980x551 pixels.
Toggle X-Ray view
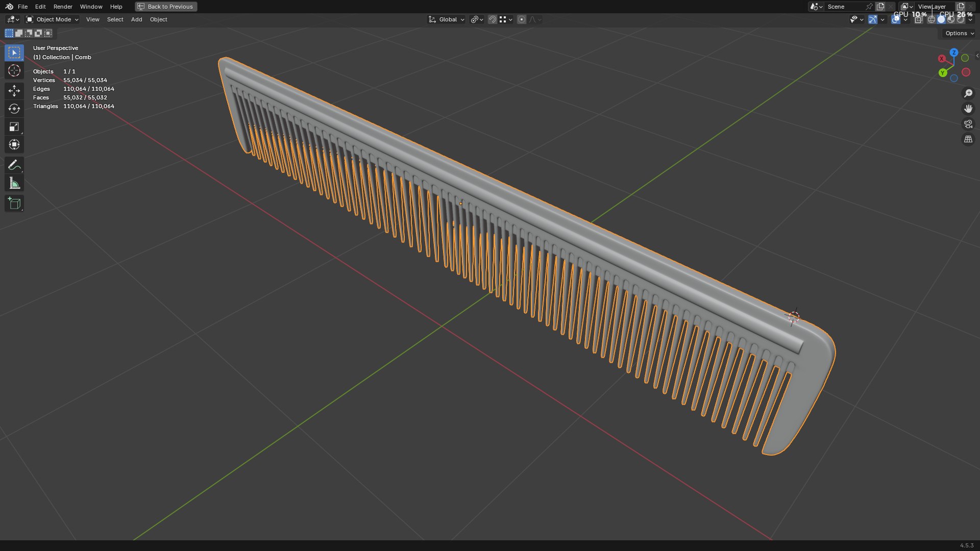click(918, 19)
